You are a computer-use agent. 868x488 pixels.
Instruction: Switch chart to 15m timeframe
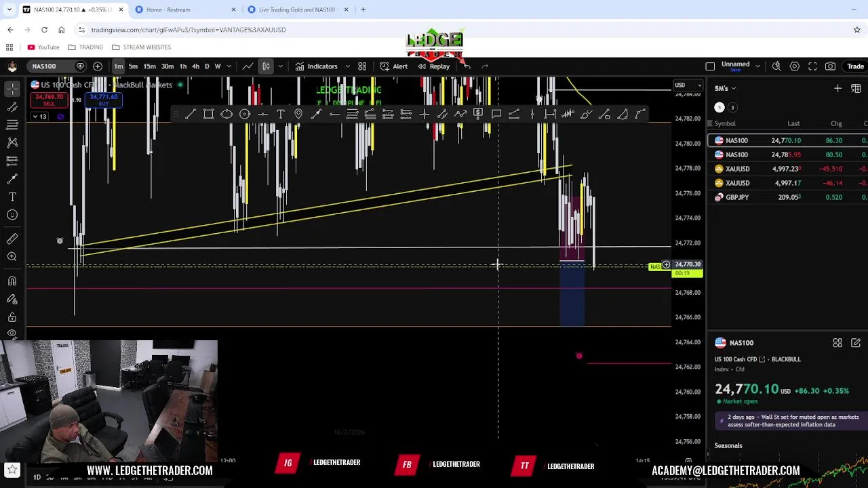pos(149,66)
